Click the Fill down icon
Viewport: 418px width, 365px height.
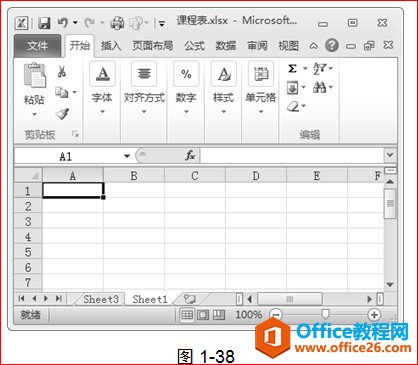point(292,88)
